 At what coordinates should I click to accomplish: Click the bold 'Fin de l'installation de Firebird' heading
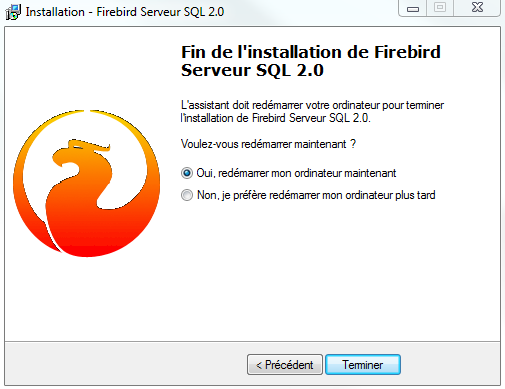point(311,52)
